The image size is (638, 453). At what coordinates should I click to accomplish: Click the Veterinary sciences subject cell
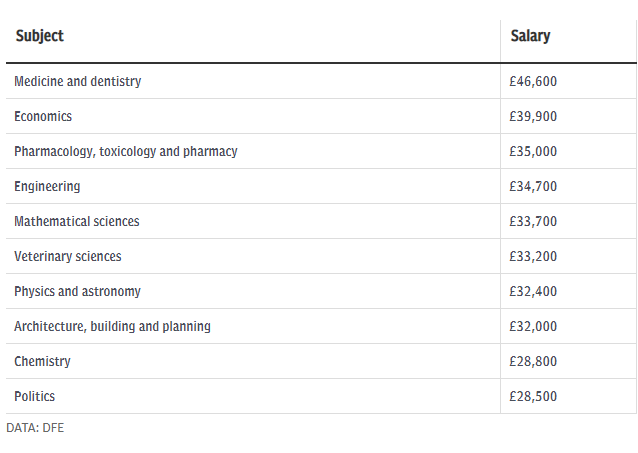68,256
